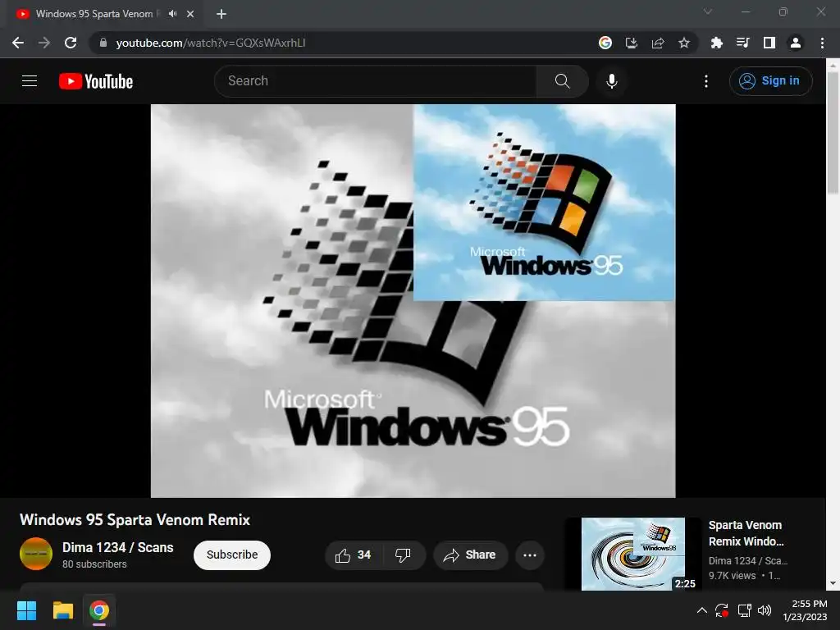Screen dimensions: 840x630
Task: Click the page vertical scrollbar
Action: coord(833,134)
